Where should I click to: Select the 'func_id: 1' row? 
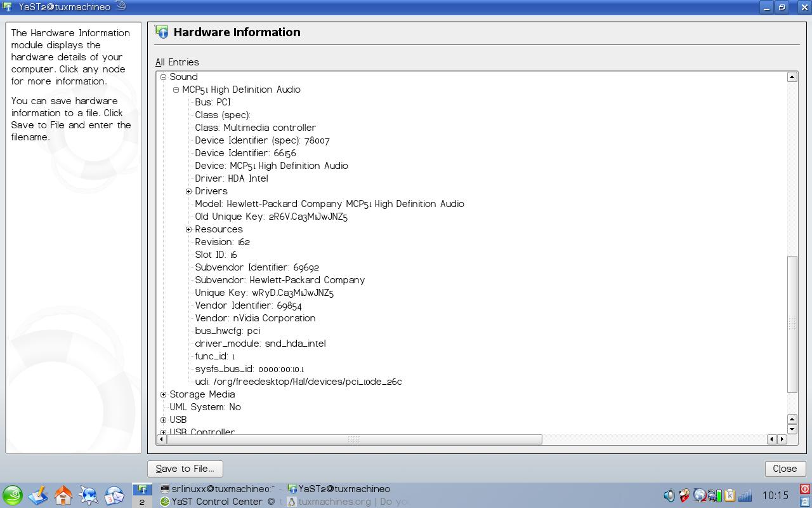coord(214,356)
